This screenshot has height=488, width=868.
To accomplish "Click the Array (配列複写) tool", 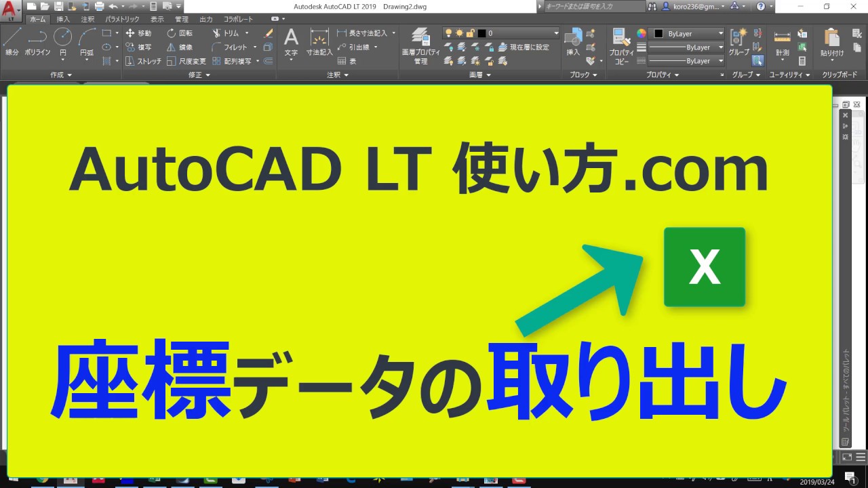I will click(x=231, y=61).
